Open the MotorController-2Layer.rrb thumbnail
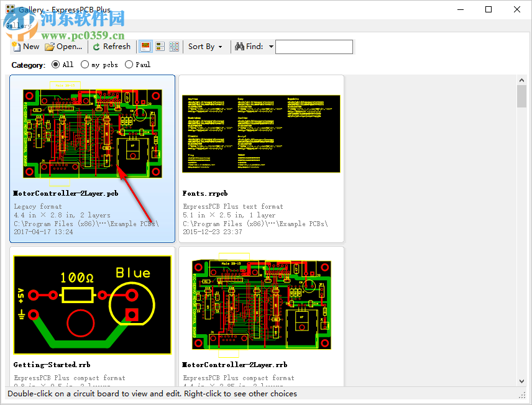The image size is (532, 405). click(x=260, y=304)
